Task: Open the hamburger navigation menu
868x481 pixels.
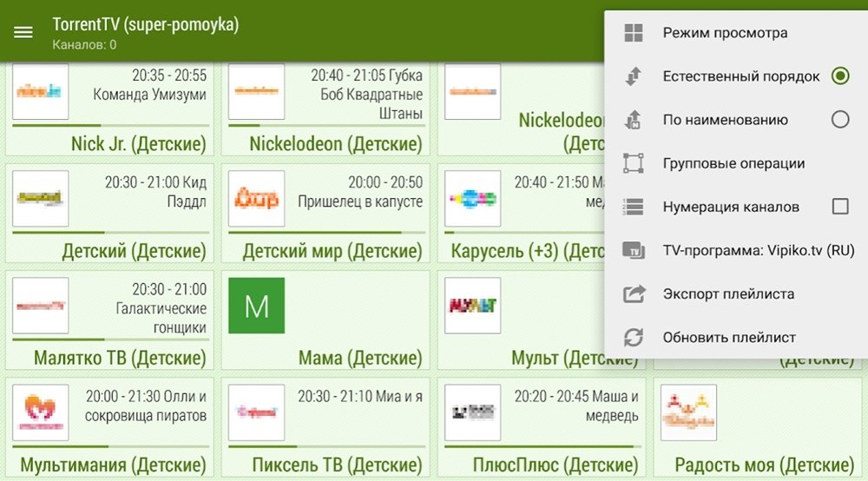Action: (23, 32)
